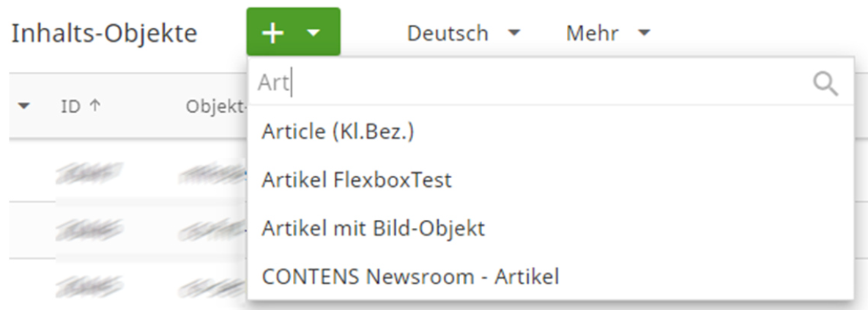Choose "Artikel FlexboxTest" entry
Image resolution: width=868 pixels, height=310 pixels.
(x=356, y=180)
